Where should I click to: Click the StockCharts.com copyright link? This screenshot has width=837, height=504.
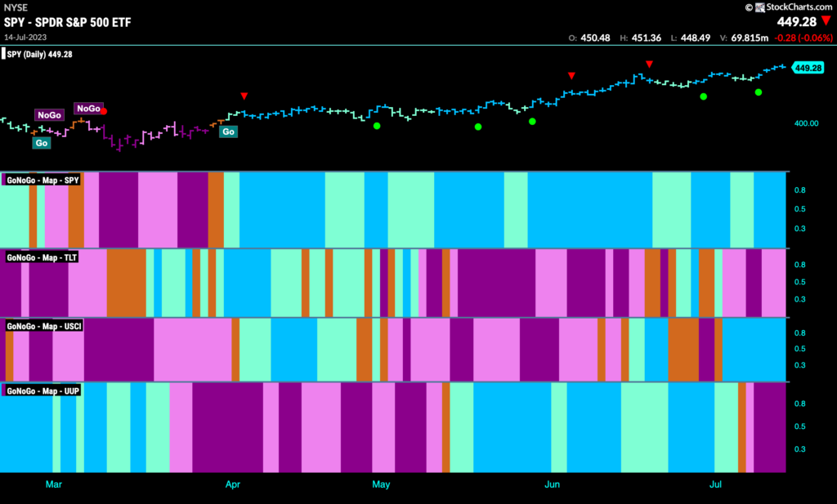(x=789, y=7)
